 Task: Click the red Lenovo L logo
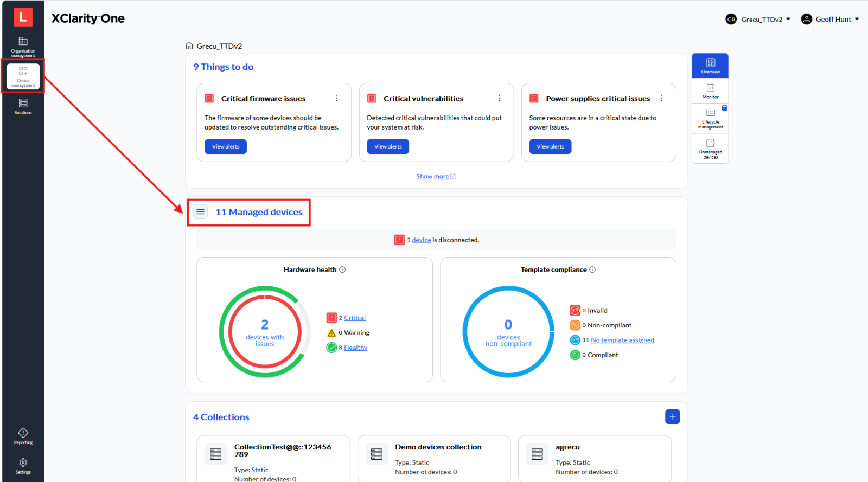click(23, 17)
